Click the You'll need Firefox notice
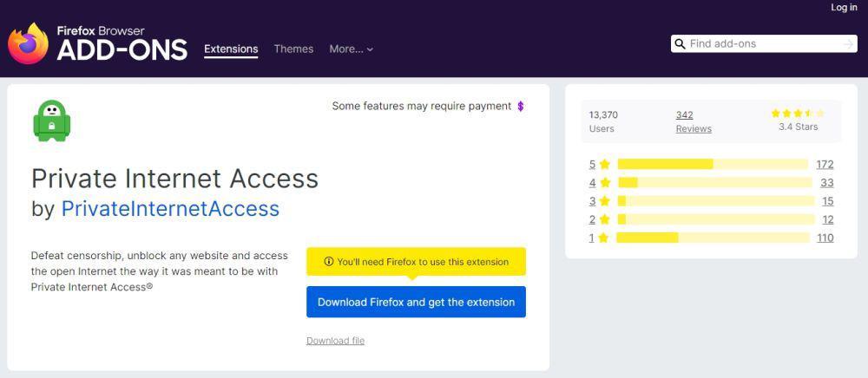Screen dimensions: 868x378 pos(417,262)
